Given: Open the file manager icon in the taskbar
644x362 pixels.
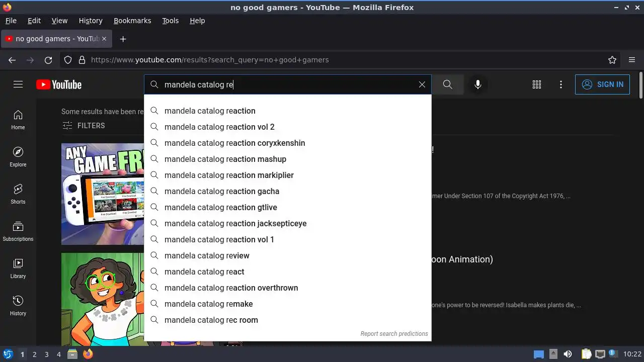Looking at the screenshot, I should (x=72, y=354).
